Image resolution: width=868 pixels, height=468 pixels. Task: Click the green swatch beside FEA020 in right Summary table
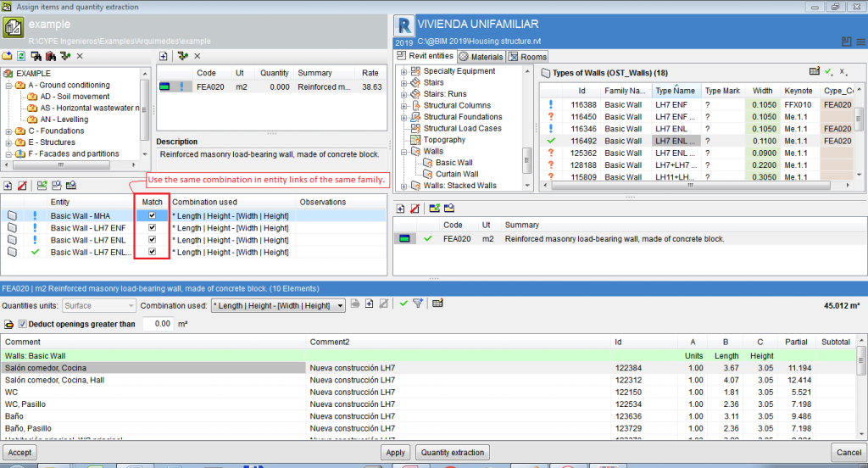click(404, 239)
